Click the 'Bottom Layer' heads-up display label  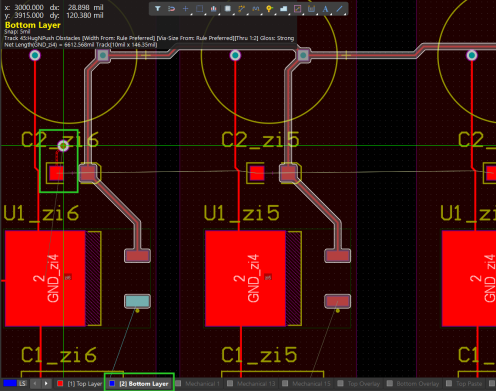33,25
